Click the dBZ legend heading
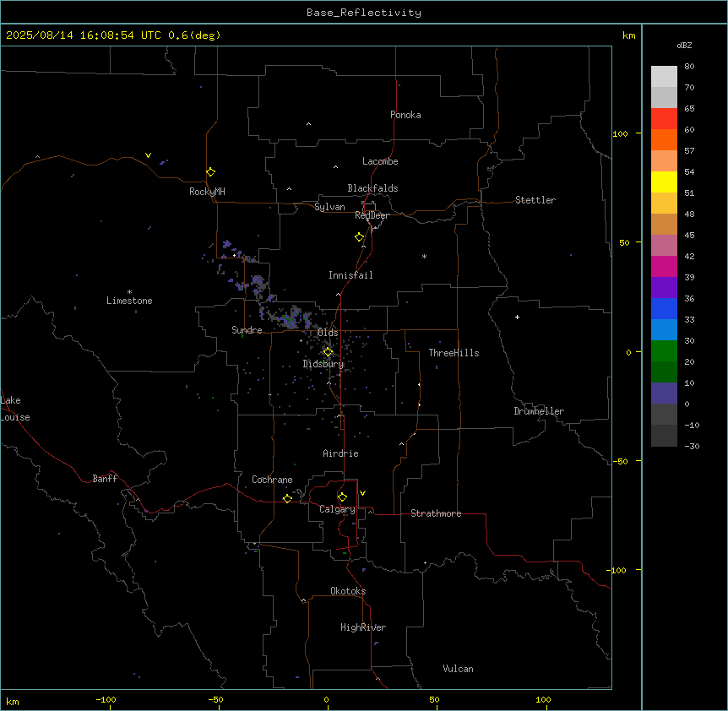Screen dimensions: 728x711 tap(684, 46)
